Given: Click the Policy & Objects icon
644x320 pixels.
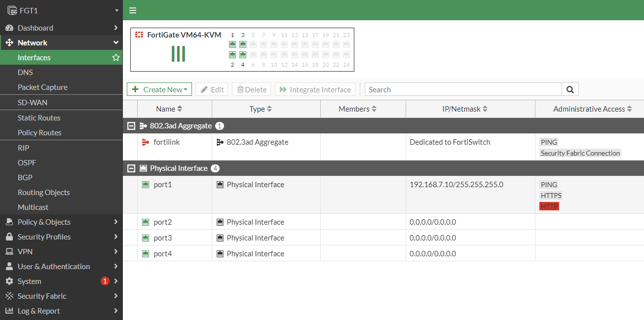Looking at the screenshot, I should point(9,222).
